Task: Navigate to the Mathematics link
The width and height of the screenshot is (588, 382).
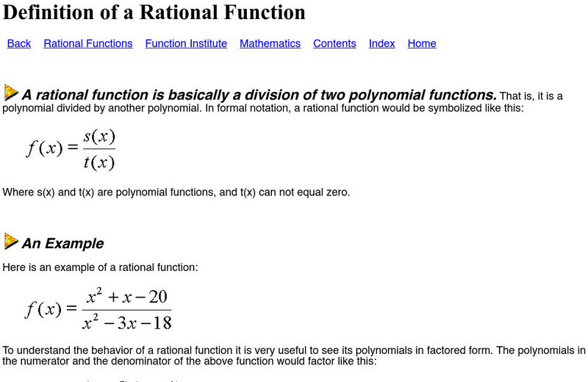Action: (x=270, y=43)
